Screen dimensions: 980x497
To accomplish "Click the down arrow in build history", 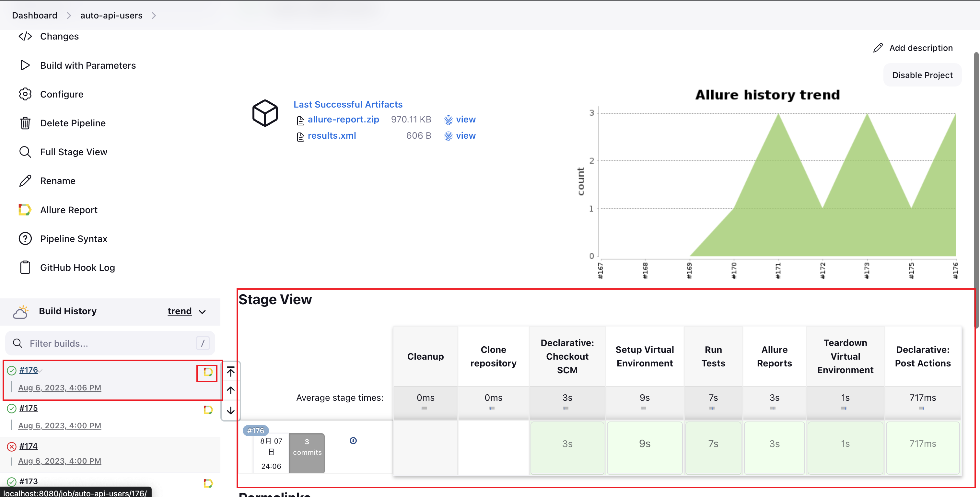I will (x=230, y=411).
